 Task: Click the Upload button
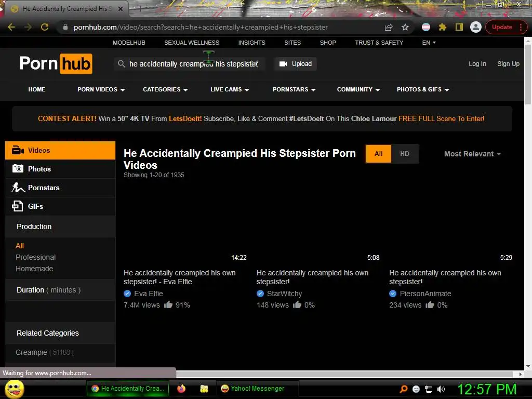(296, 64)
